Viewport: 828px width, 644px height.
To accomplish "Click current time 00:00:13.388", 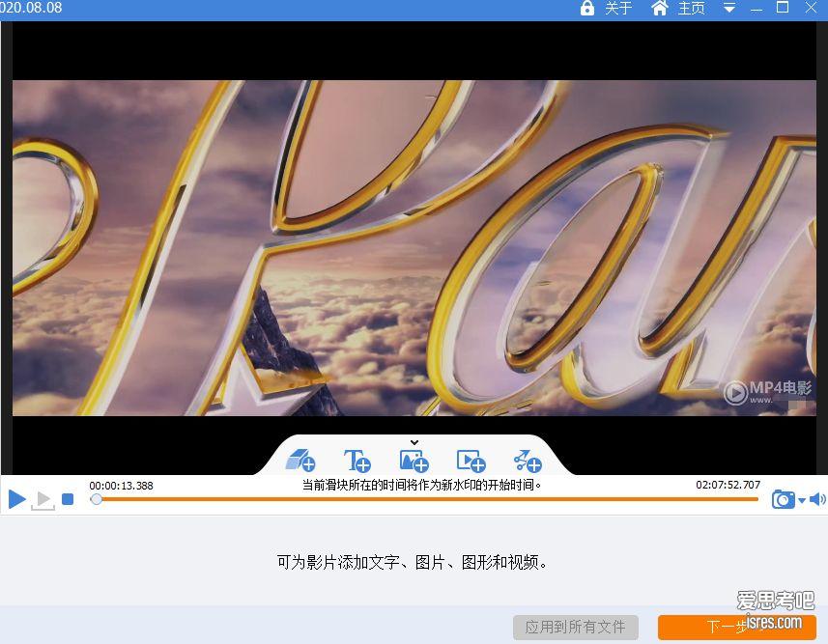I will 121,485.
